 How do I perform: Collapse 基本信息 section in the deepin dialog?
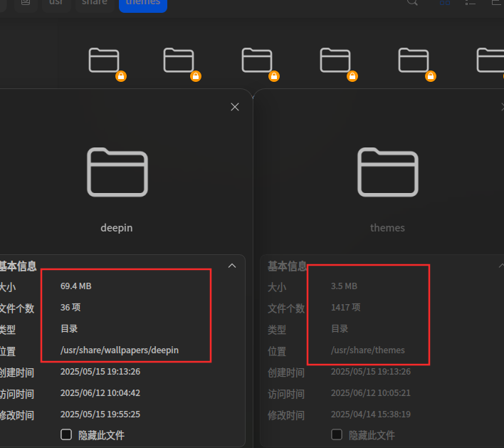point(232,266)
